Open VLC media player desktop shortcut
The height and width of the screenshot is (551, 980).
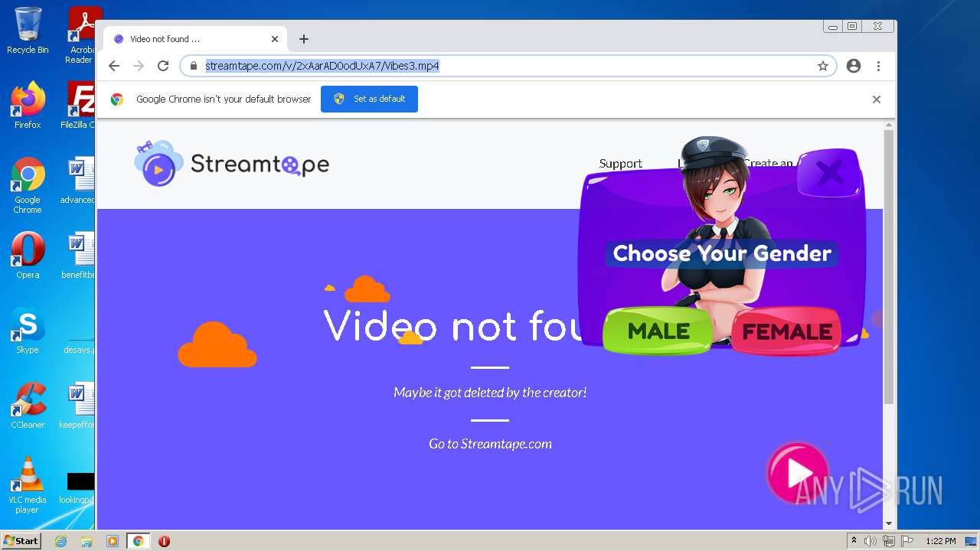[x=28, y=484]
